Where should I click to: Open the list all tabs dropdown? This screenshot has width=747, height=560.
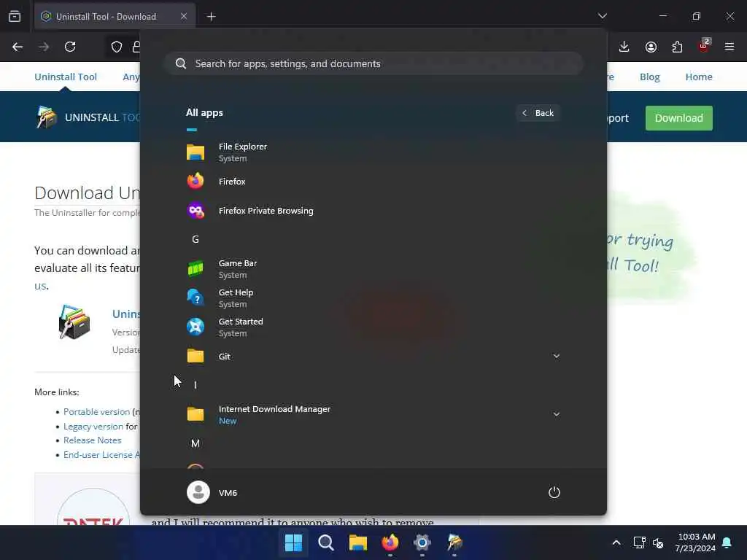602,16
